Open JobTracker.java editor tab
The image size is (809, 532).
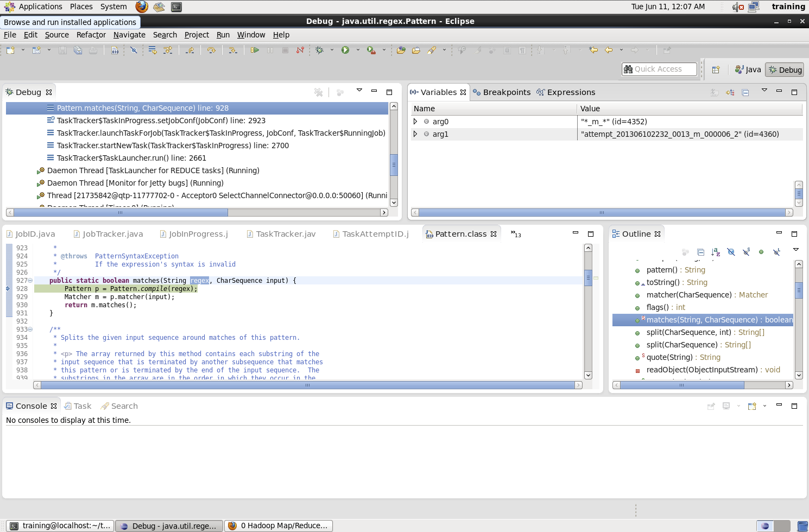(x=108, y=234)
